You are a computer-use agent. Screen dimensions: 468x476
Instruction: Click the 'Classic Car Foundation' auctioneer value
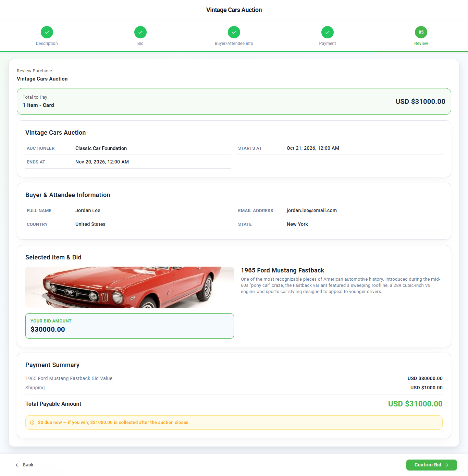[x=101, y=148]
